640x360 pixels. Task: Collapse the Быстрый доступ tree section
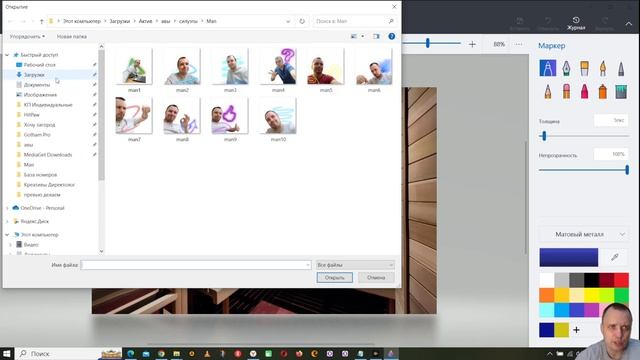pos(7,55)
